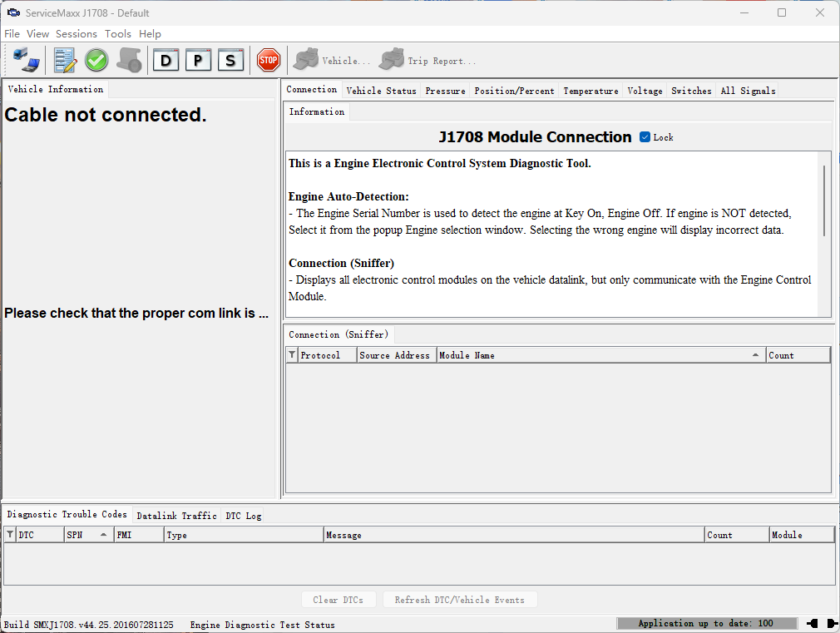
Task: Click Refresh DTC/Vehicle Events button
Action: coord(459,600)
